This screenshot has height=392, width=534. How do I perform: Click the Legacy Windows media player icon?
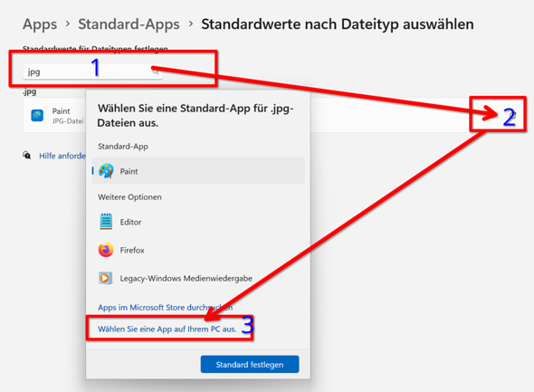coord(105,278)
